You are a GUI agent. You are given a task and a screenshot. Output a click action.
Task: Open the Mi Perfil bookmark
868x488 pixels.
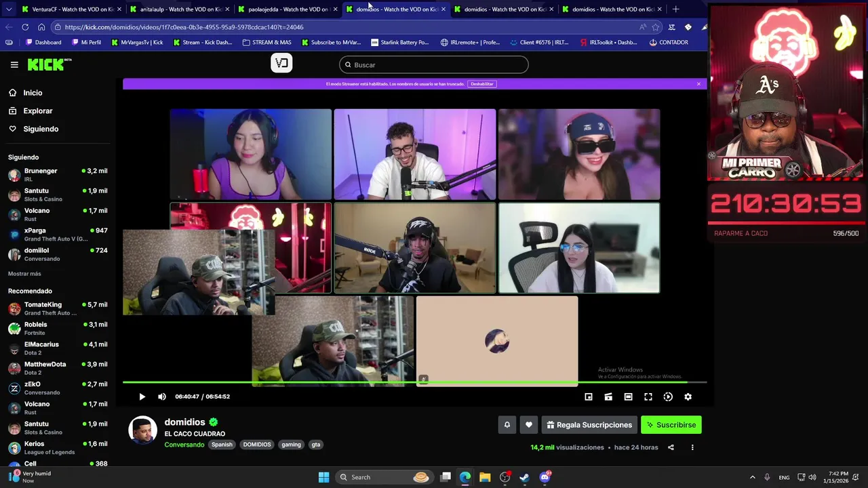[x=86, y=42]
